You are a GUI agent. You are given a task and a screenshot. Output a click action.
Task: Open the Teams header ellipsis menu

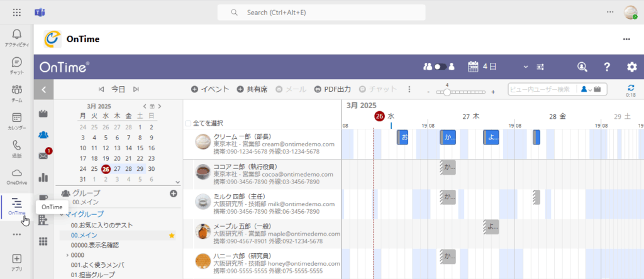(610, 13)
